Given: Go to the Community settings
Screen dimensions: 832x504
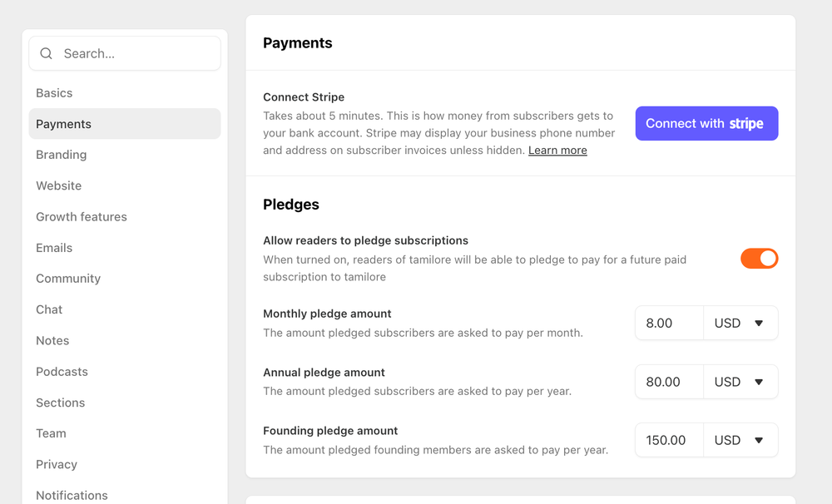Looking at the screenshot, I should click(67, 278).
